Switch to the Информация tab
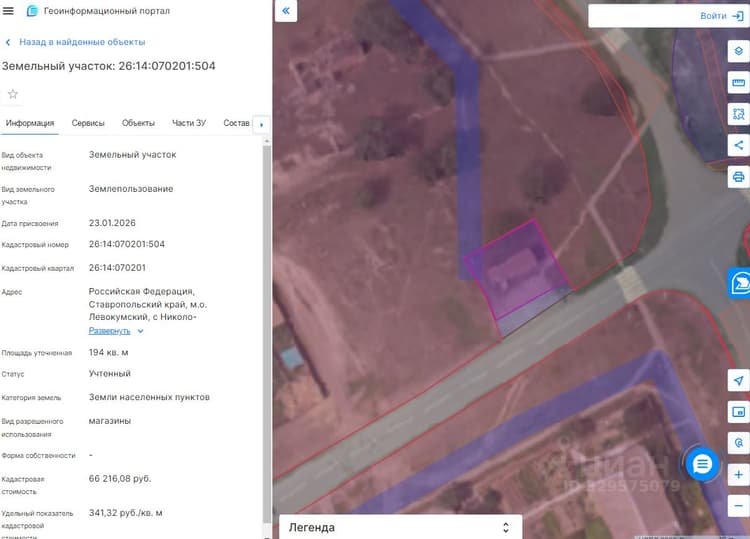The height and width of the screenshot is (539, 750). [30, 123]
